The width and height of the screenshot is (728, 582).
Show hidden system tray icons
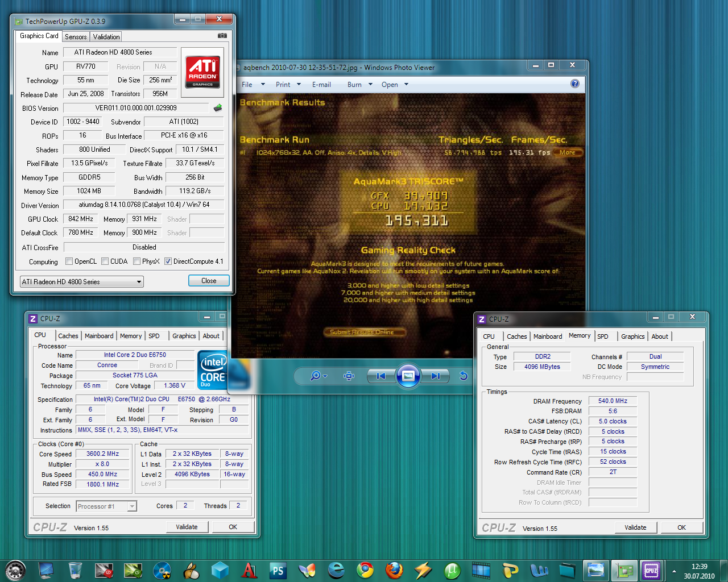[674, 571]
